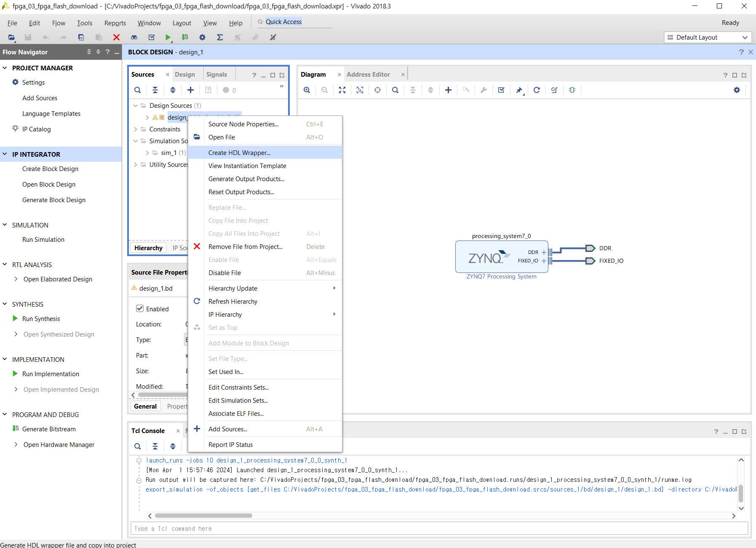Collapse the SIMULATION section

pyautogui.click(x=5, y=225)
